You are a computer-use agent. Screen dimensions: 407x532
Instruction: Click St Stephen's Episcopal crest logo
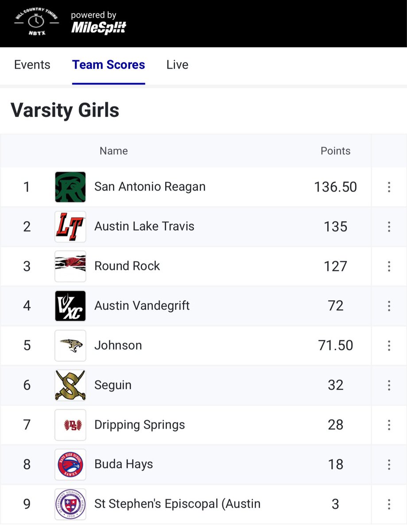[x=70, y=504]
